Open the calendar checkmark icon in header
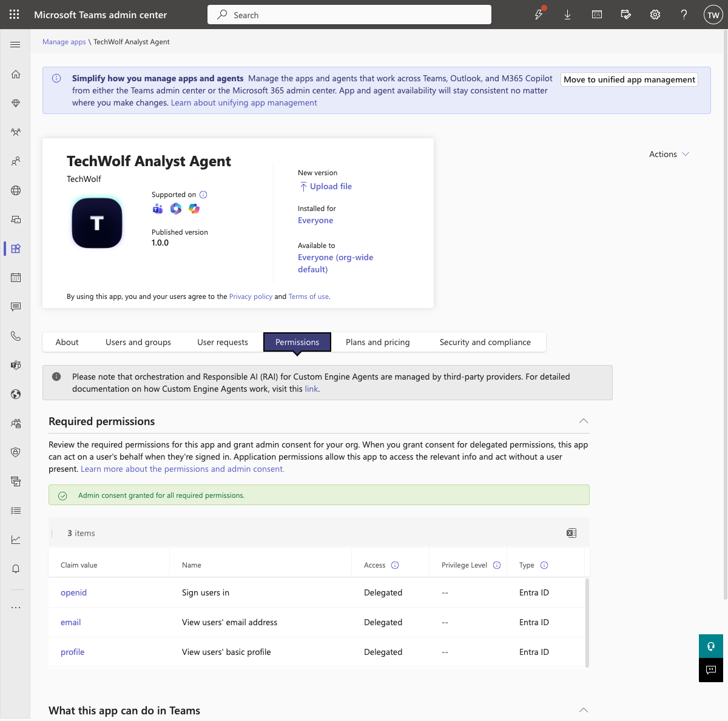The width and height of the screenshot is (728, 721). pyautogui.click(x=626, y=15)
